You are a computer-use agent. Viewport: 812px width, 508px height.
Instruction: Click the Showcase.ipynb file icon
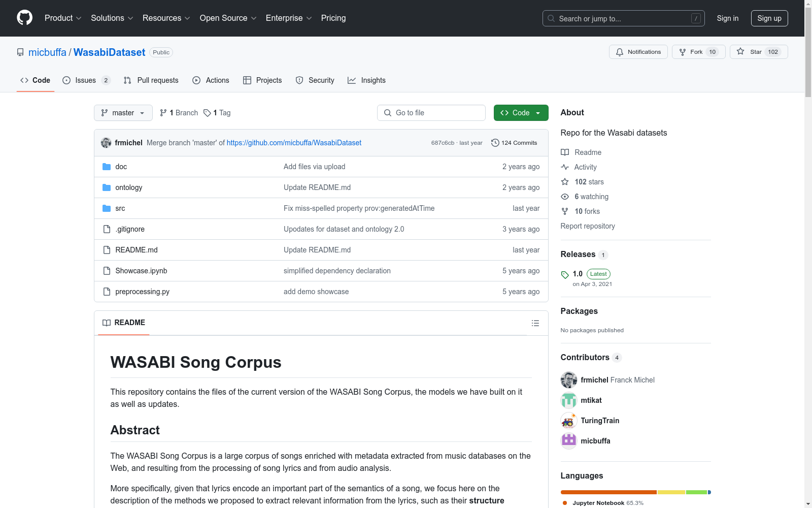pyautogui.click(x=107, y=271)
